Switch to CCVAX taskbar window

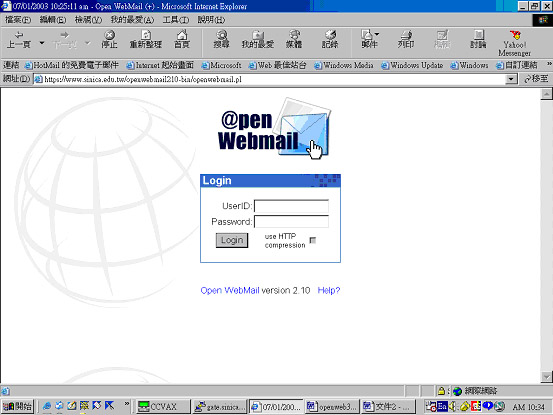click(x=163, y=407)
